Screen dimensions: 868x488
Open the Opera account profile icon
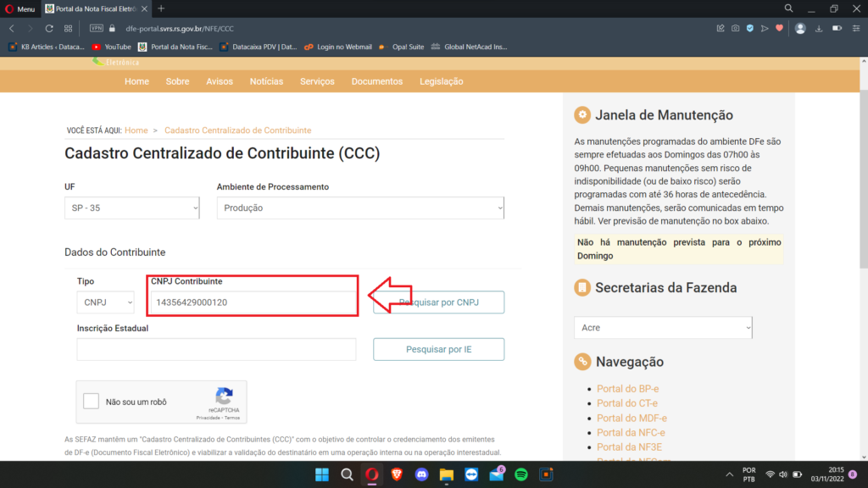[x=800, y=29]
